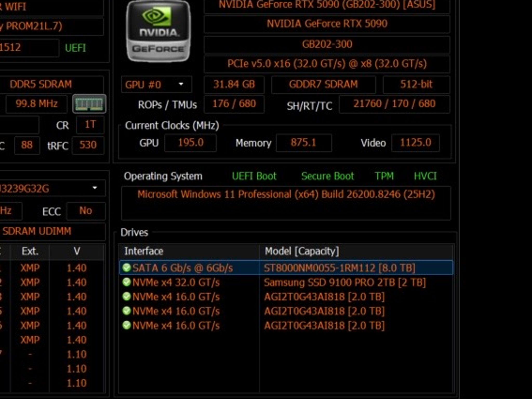Click the Model [Capacity] column header

[356, 251]
